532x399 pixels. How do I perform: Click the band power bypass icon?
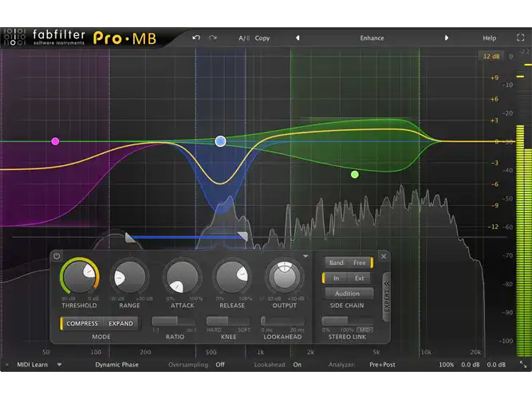(x=57, y=256)
